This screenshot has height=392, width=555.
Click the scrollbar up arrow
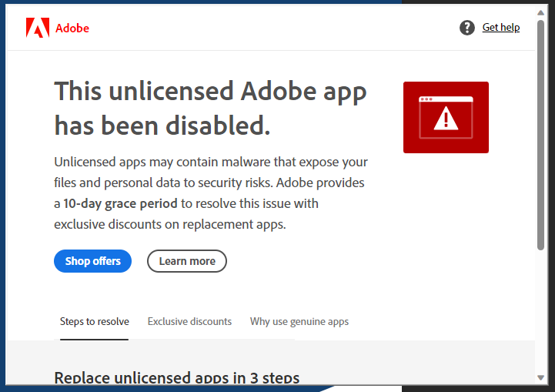tap(541, 12)
